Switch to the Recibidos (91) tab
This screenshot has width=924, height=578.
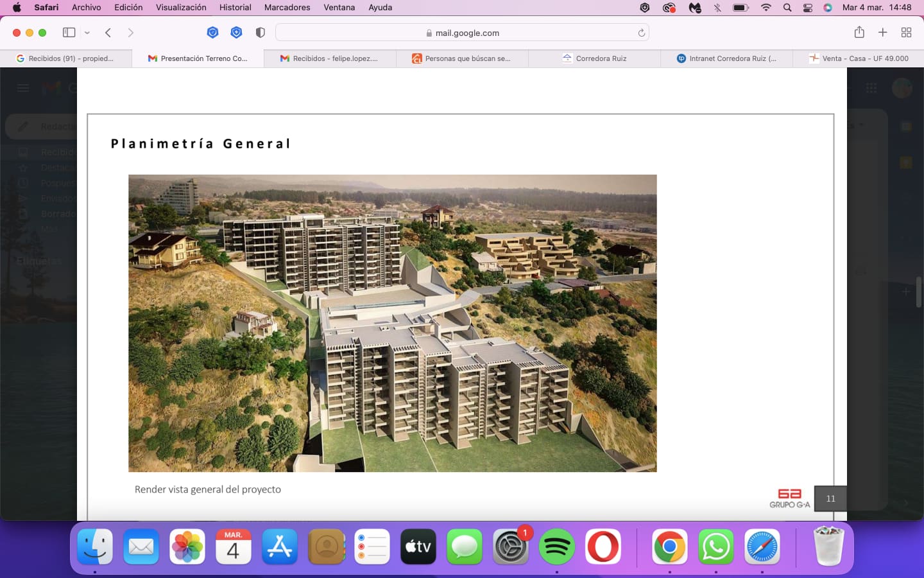(65, 58)
